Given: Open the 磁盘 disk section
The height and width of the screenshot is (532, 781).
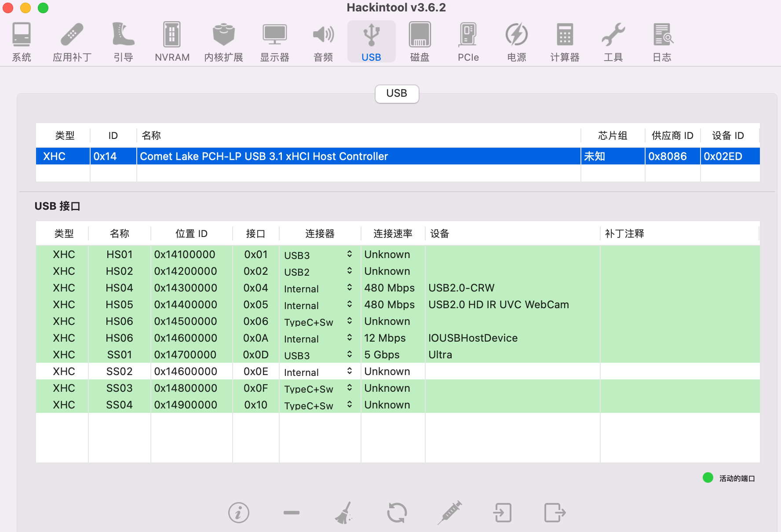Looking at the screenshot, I should click(420, 42).
